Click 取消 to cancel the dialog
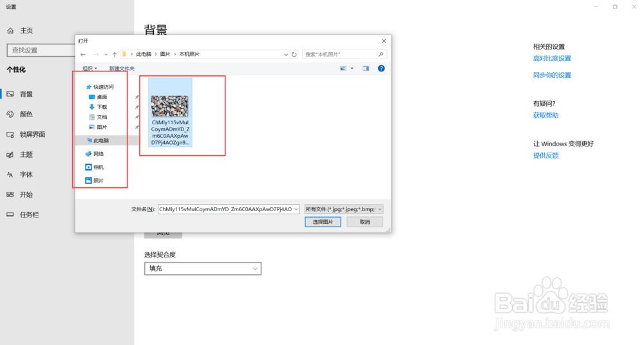Viewport: 644px width, 345px height. (x=365, y=222)
